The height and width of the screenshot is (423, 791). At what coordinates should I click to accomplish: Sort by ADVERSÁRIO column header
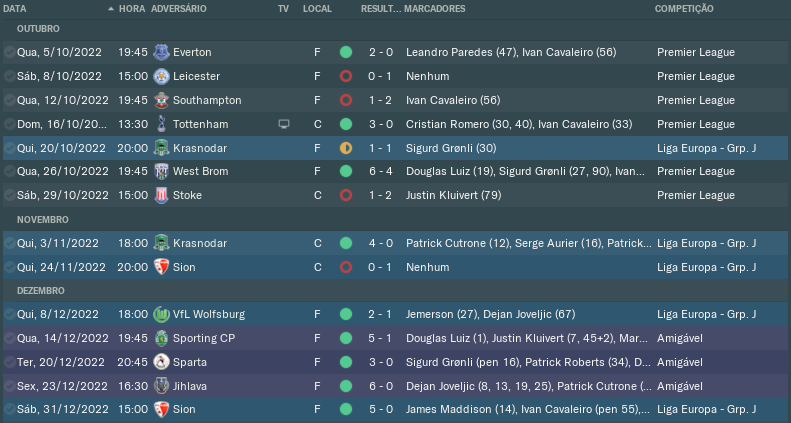[x=179, y=8]
